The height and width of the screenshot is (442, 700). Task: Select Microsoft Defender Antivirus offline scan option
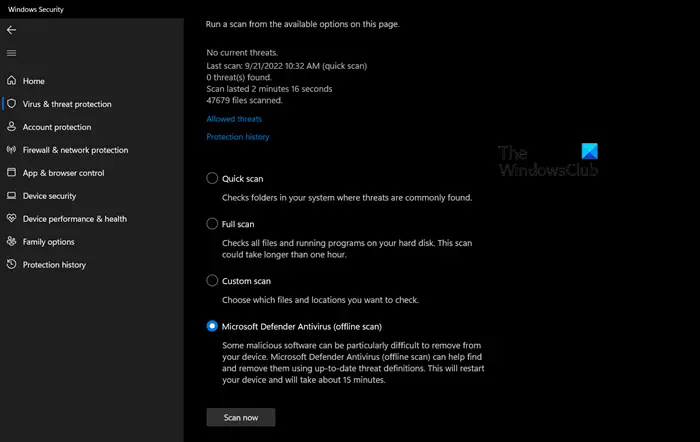tap(212, 326)
